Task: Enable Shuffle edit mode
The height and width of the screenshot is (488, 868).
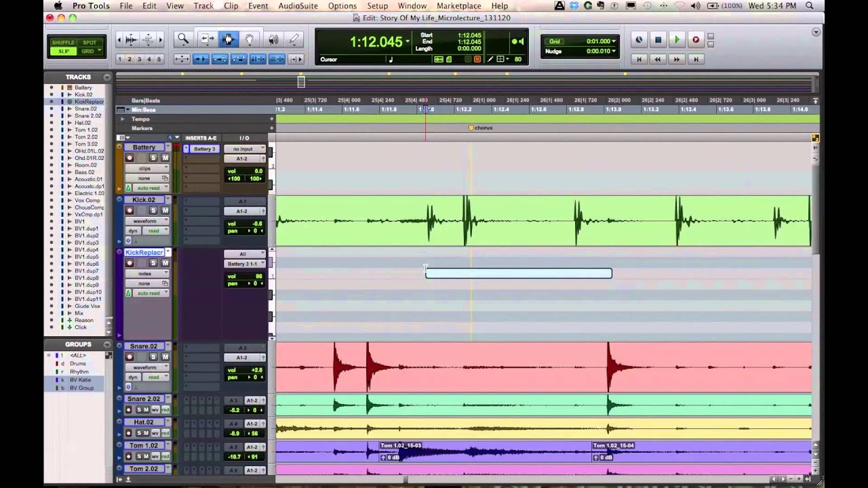Action: pyautogui.click(x=63, y=43)
